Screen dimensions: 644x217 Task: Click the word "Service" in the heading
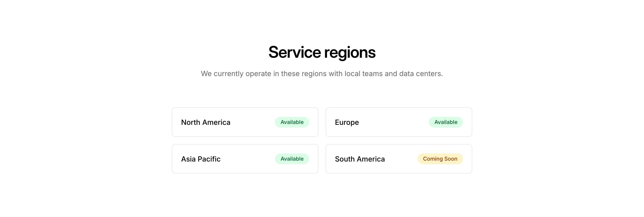[294, 53]
